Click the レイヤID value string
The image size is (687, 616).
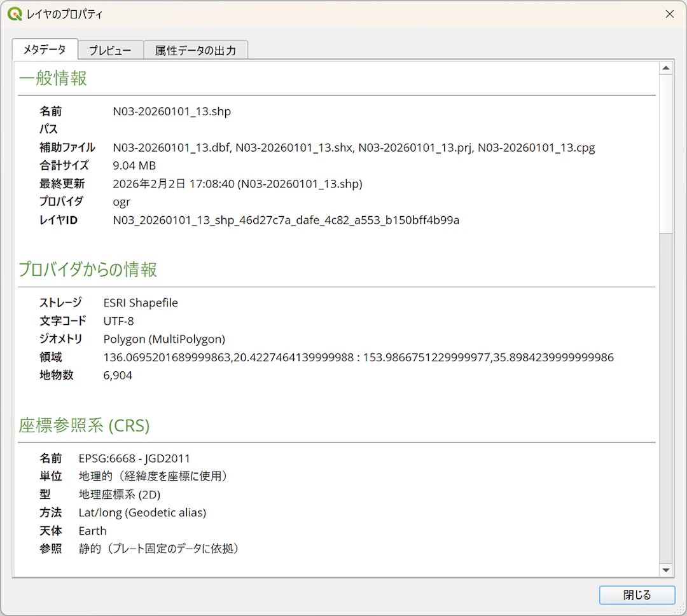coord(286,220)
